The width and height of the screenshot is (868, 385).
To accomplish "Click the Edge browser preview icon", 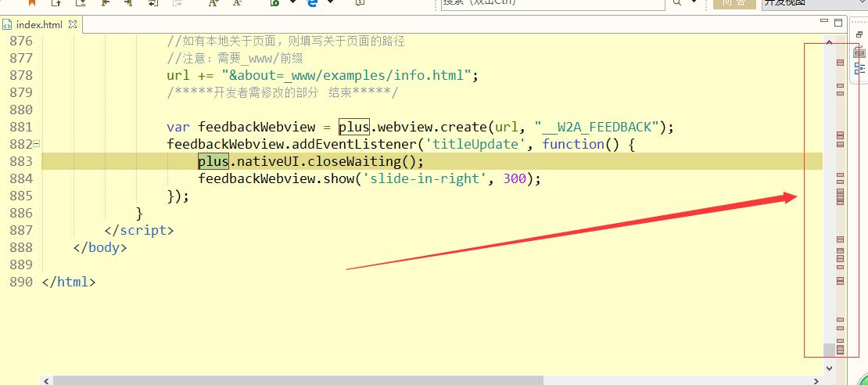I will pyautogui.click(x=313, y=3).
